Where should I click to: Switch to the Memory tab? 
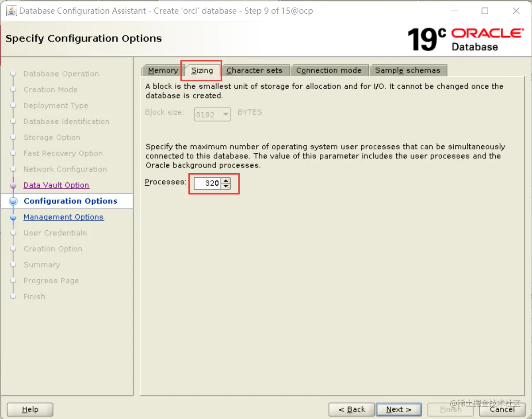(x=163, y=70)
